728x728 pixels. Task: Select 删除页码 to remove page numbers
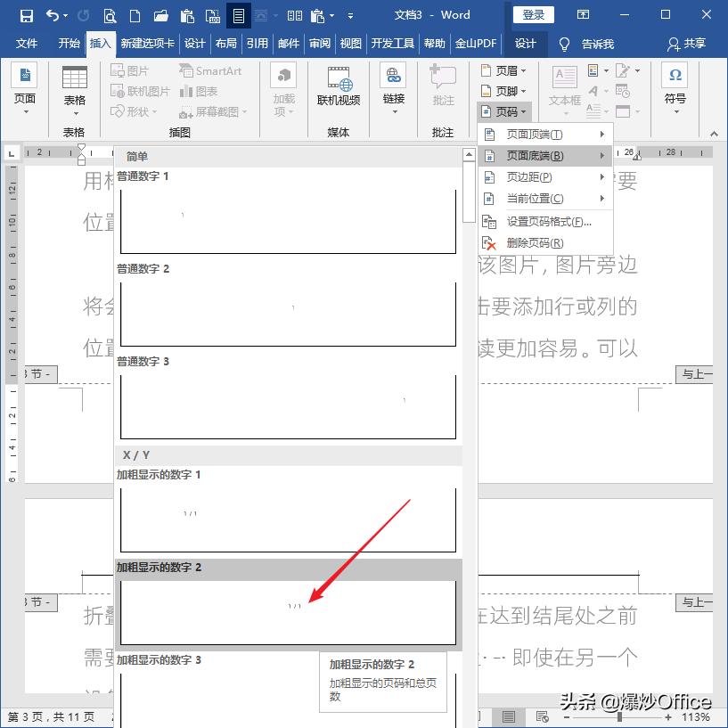tap(533, 243)
